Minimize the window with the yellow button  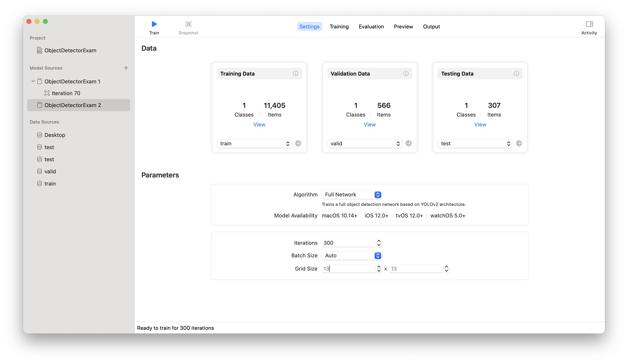click(x=37, y=21)
